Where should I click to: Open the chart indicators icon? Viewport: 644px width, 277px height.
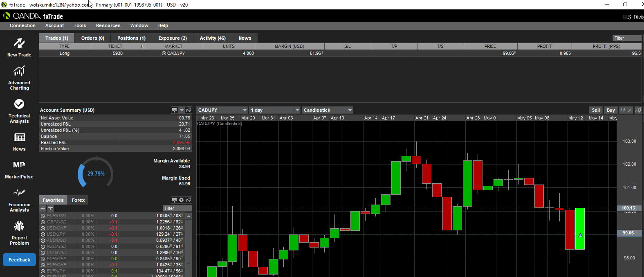pyautogui.click(x=638, y=110)
